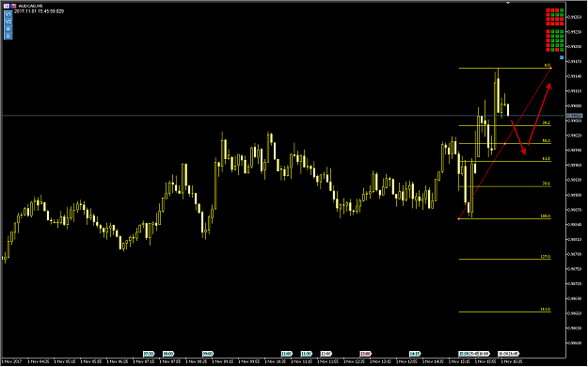
Task: Click the pink 13:00 time marker
Action: point(365,354)
